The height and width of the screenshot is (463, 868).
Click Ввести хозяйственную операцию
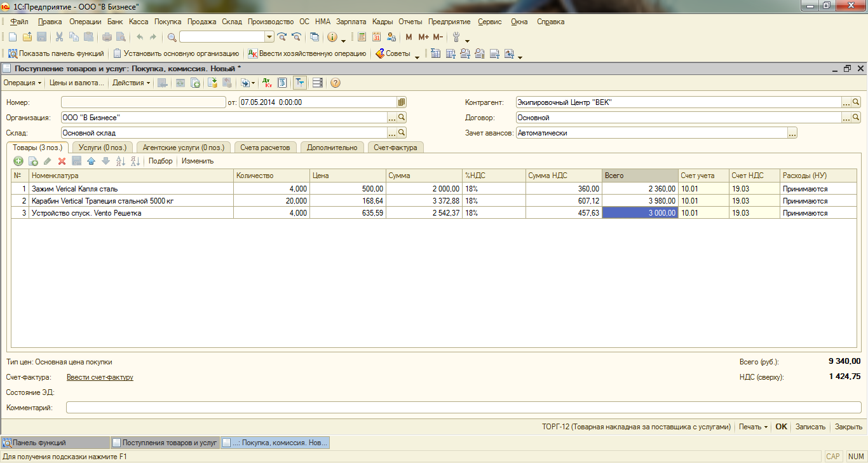click(307, 53)
